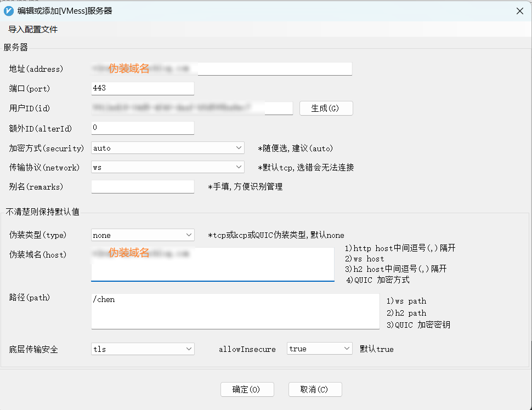Screen dimensions: 532x410
Task: Close the VMess server edit dialog
Action: [519, 11]
